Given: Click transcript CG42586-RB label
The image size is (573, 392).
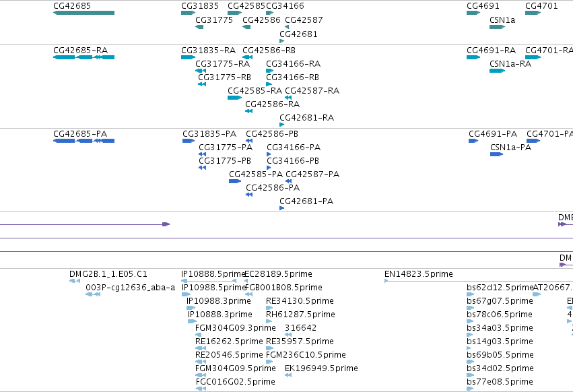Looking at the screenshot, I should (269, 50).
